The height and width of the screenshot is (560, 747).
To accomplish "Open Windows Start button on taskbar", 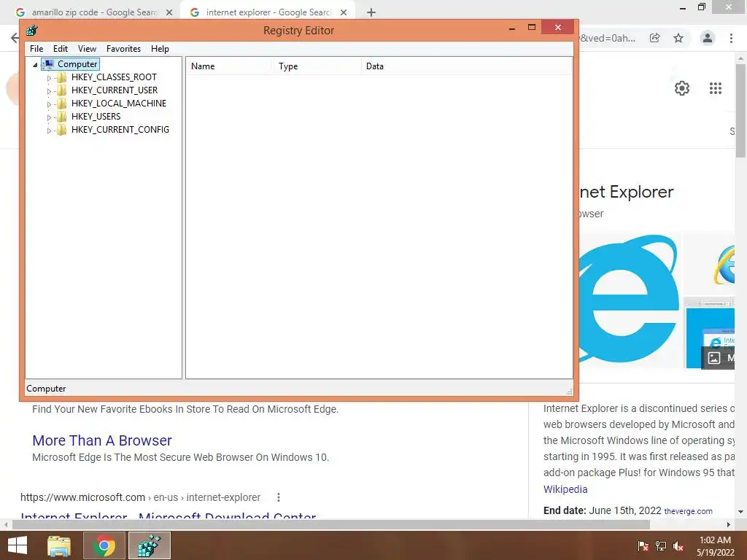I will [x=18, y=545].
